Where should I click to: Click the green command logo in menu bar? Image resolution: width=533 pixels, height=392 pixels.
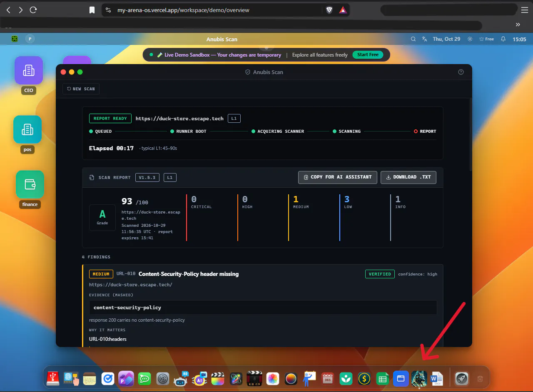click(x=15, y=39)
